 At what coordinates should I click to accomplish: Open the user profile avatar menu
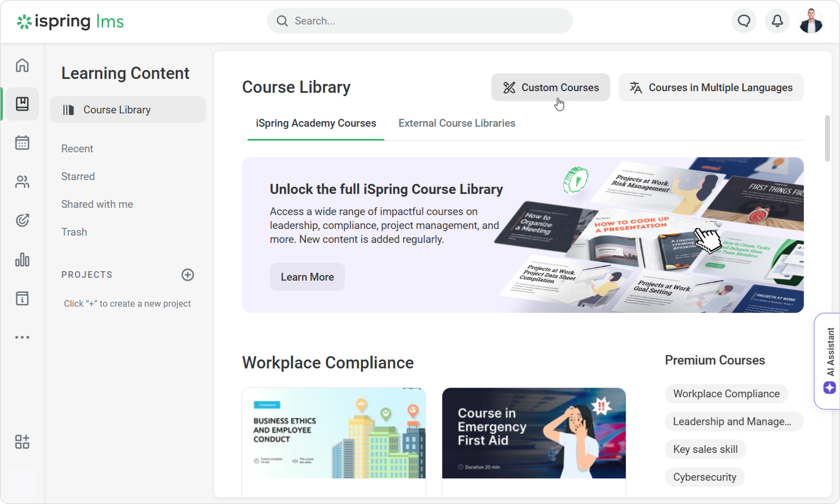click(x=811, y=21)
